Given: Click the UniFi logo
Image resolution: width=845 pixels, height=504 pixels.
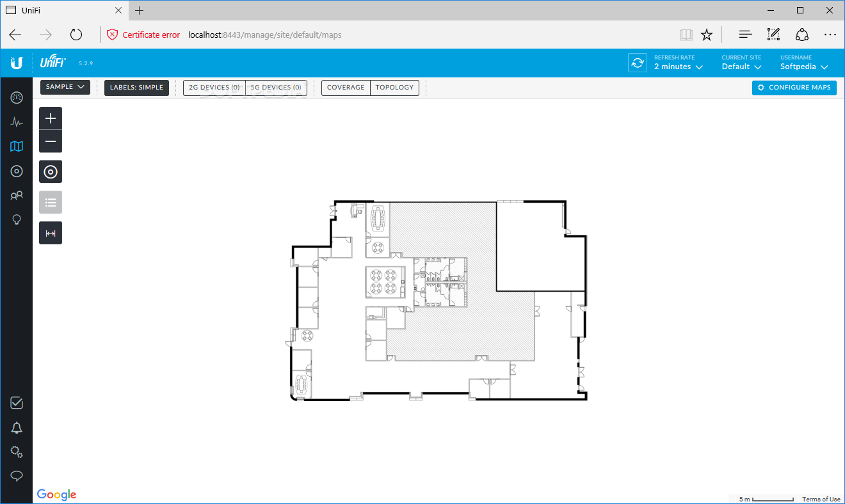Looking at the screenshot, I should (53, 62).
